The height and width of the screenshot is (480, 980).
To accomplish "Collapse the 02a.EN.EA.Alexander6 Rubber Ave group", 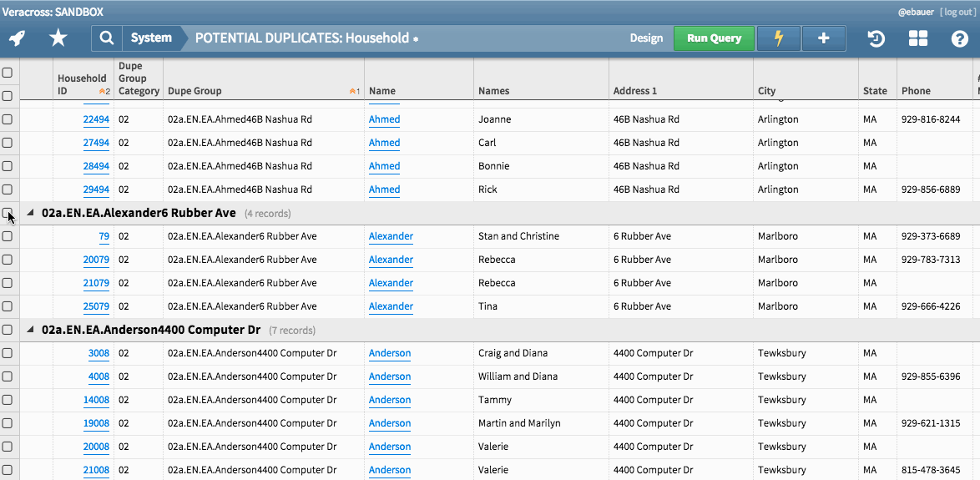I will coord(31,213).
